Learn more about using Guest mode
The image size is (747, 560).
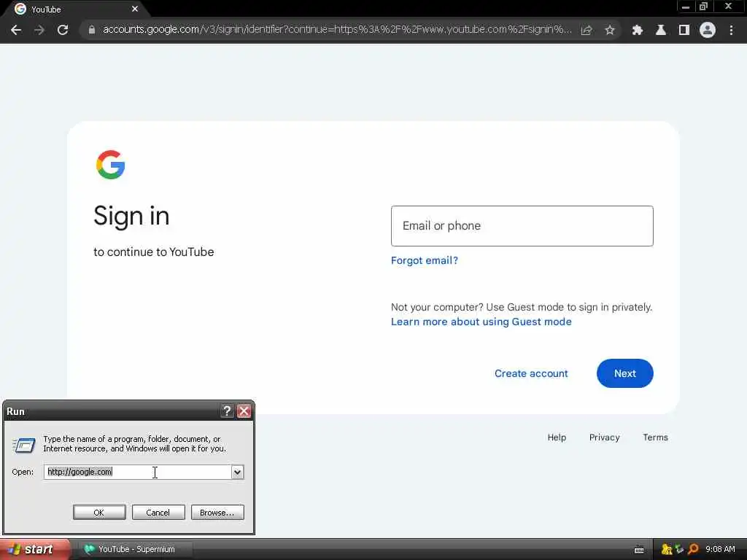click(481, 322)
